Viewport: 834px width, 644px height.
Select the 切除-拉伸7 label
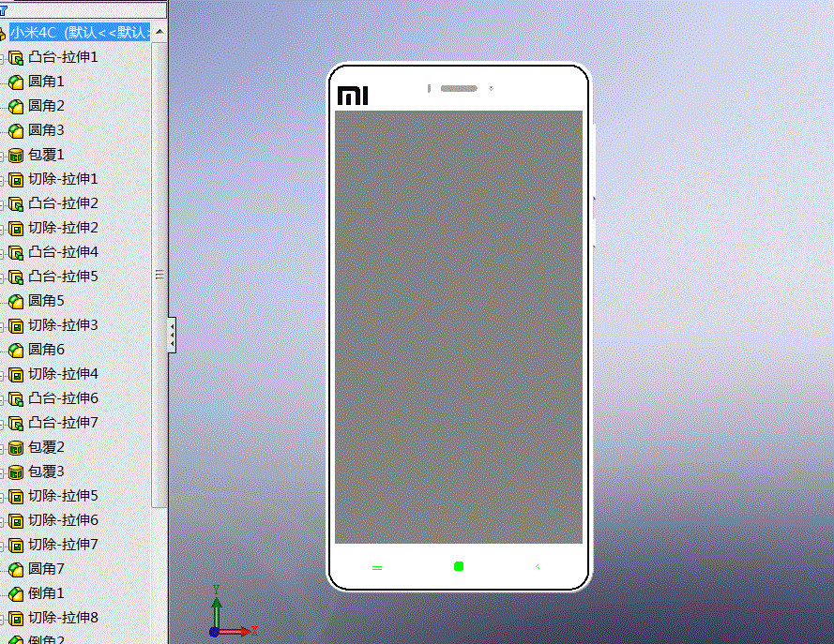coord(63,545)
